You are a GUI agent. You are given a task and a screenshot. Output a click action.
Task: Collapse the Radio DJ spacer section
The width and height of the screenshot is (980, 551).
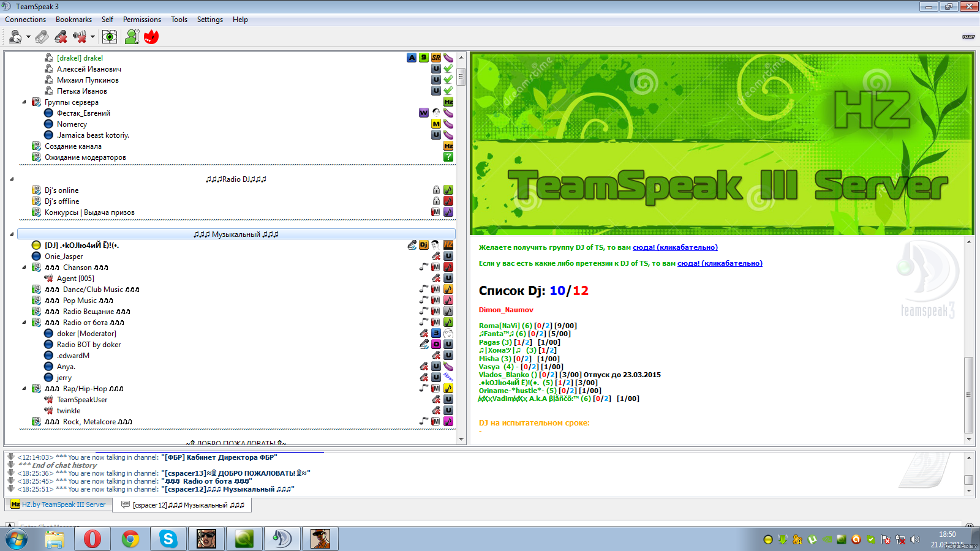pos(12,179)
